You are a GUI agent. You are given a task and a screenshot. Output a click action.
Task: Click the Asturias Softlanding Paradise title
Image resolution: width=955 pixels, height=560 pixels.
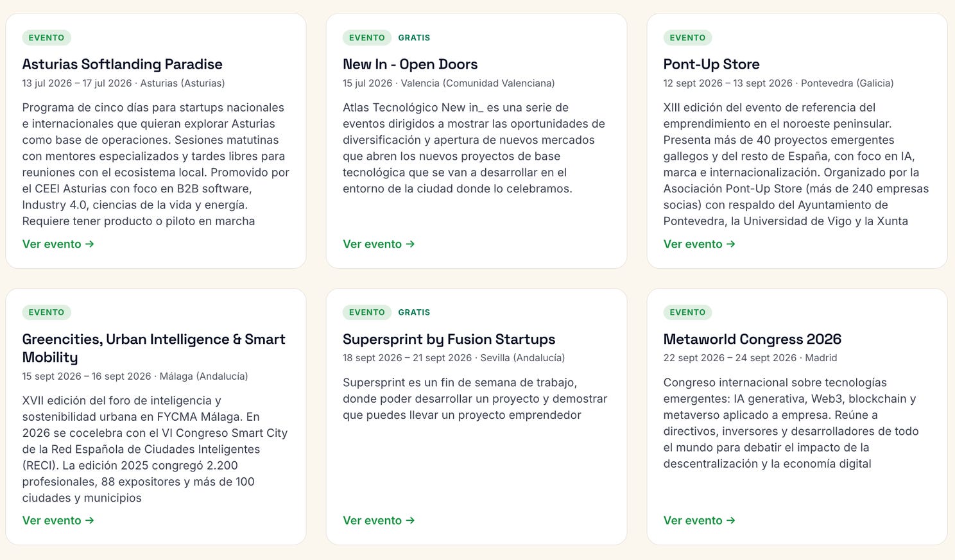tap(123, 64)
